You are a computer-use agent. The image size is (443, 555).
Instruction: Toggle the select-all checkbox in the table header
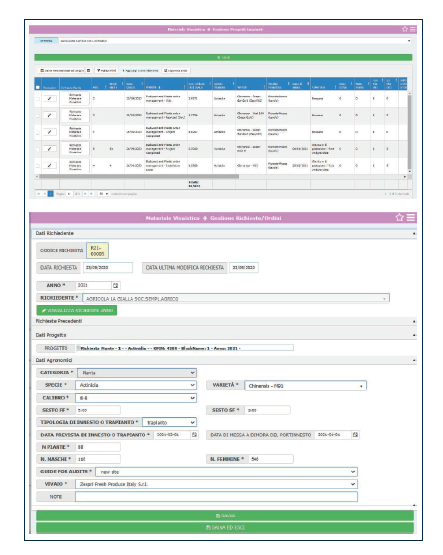[38, 87]
